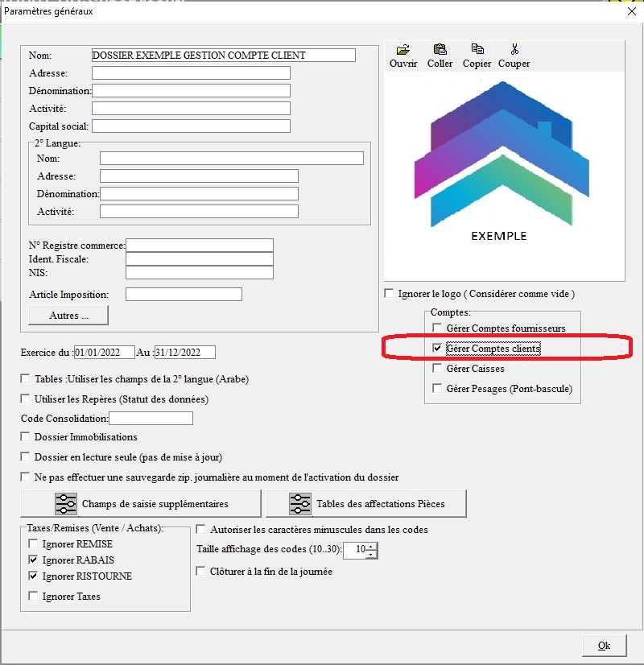Click the Taille affichage codes value field

[x=355, y=550]
